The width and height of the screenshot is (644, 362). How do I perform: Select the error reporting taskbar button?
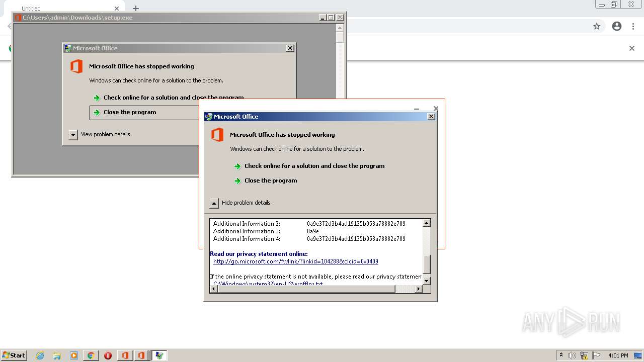[159, 355]
